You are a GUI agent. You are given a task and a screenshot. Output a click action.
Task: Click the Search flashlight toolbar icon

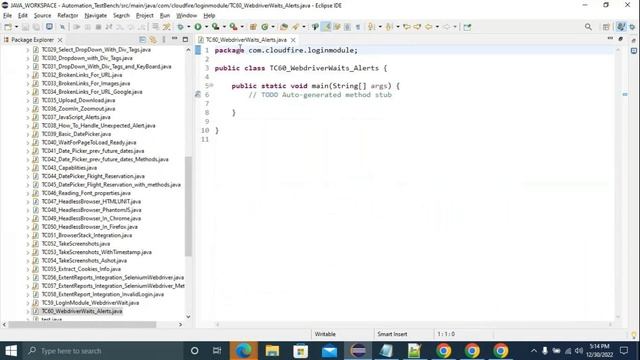pyautogui.click(x=295, y=27)
